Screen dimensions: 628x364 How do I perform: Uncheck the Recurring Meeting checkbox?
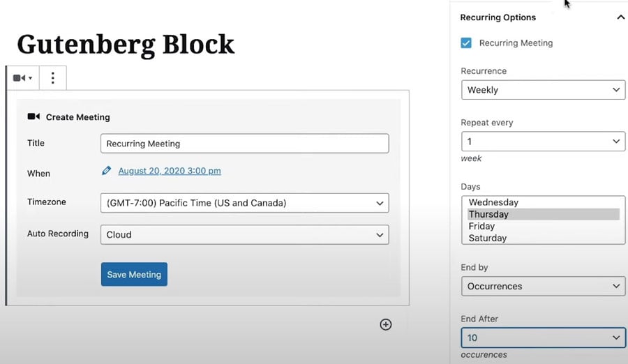coord(466,43)
